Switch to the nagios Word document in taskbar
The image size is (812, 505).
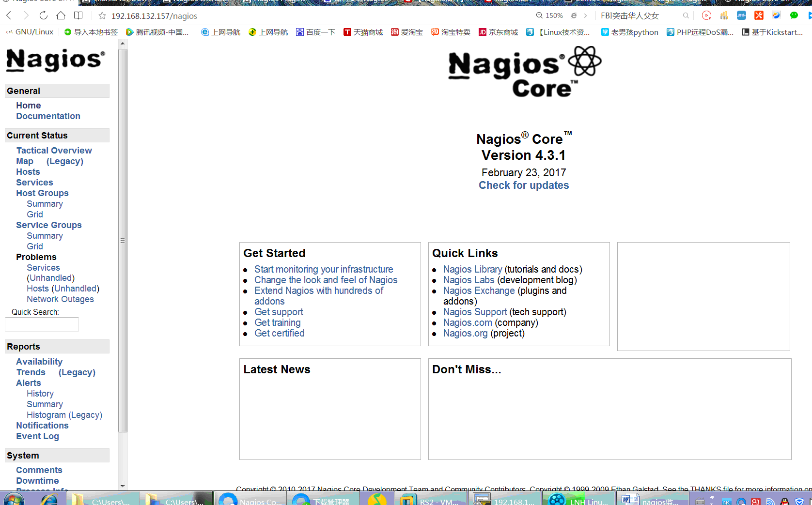[652, 499]
